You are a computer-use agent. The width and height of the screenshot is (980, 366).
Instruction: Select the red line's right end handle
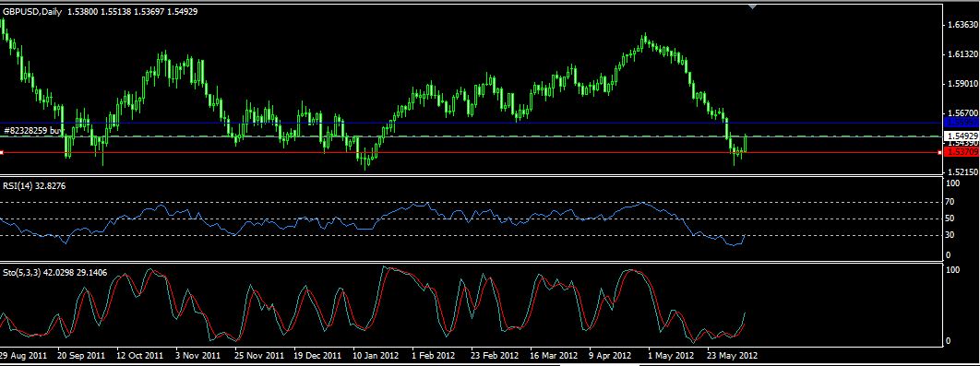(x=939, y=152)
